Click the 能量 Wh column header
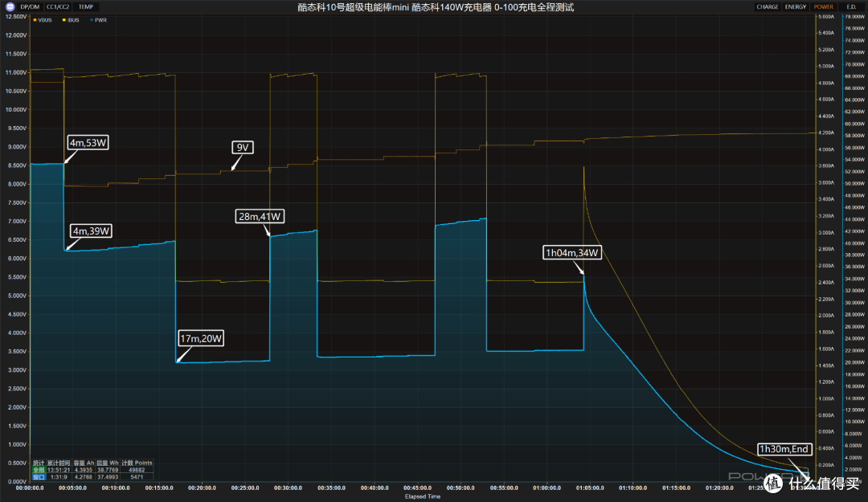Screen dimensions: 868x502 coord(108,463)
